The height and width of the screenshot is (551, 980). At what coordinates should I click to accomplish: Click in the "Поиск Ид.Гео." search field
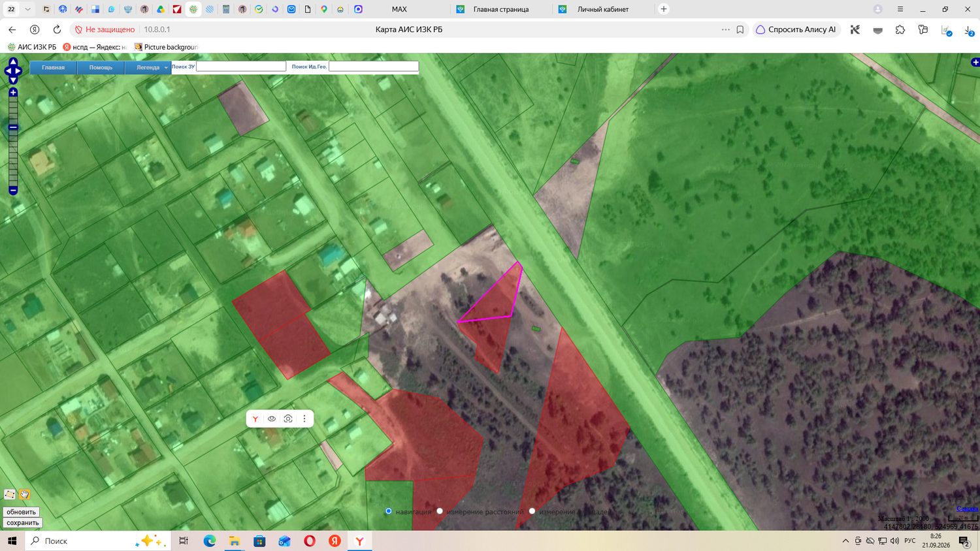pyautogui.click(x=374, y=67)
